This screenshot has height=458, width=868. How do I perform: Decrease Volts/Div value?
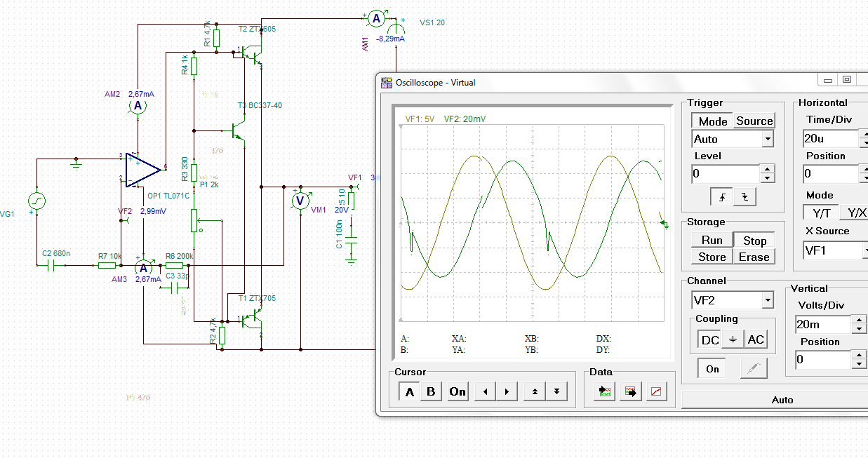click(859, 329)
